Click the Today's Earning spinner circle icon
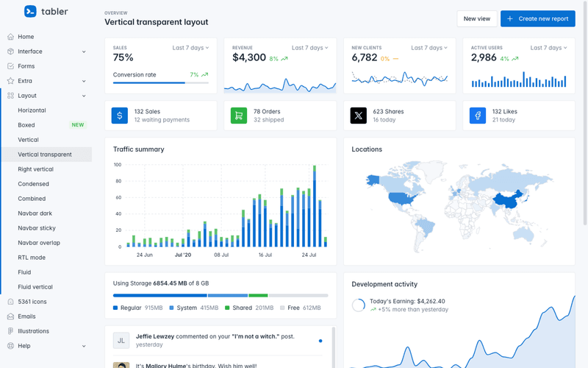 pos(359,305)
